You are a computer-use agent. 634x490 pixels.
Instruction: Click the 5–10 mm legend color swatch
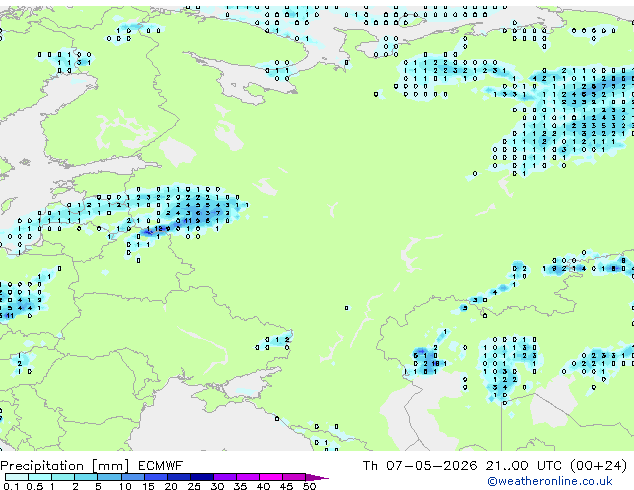[109, 477]
